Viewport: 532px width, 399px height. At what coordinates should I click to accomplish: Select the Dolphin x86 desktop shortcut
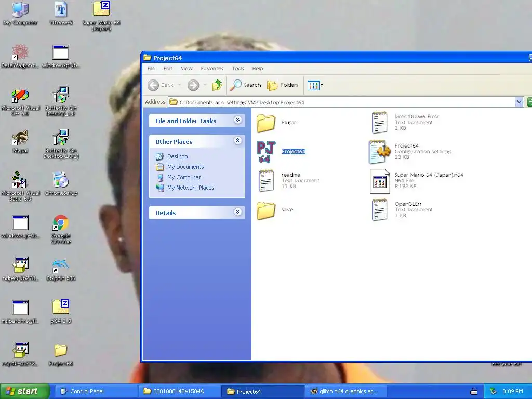click(61, 270)
